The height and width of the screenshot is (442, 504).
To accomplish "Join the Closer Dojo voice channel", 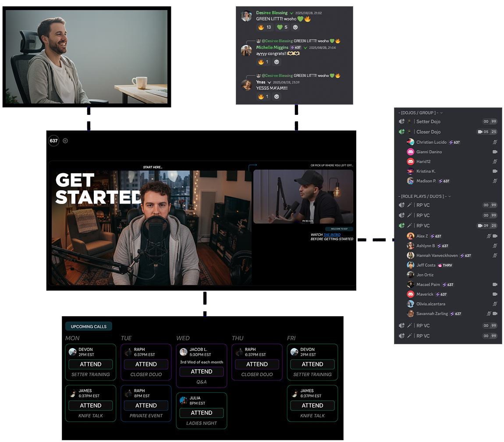I will [428, 132].
